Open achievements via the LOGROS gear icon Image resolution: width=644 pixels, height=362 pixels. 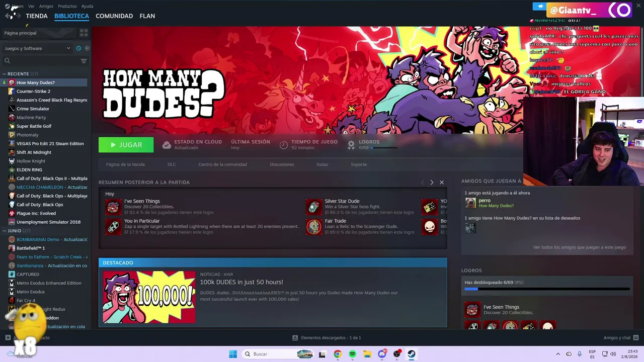click(351, 145)
